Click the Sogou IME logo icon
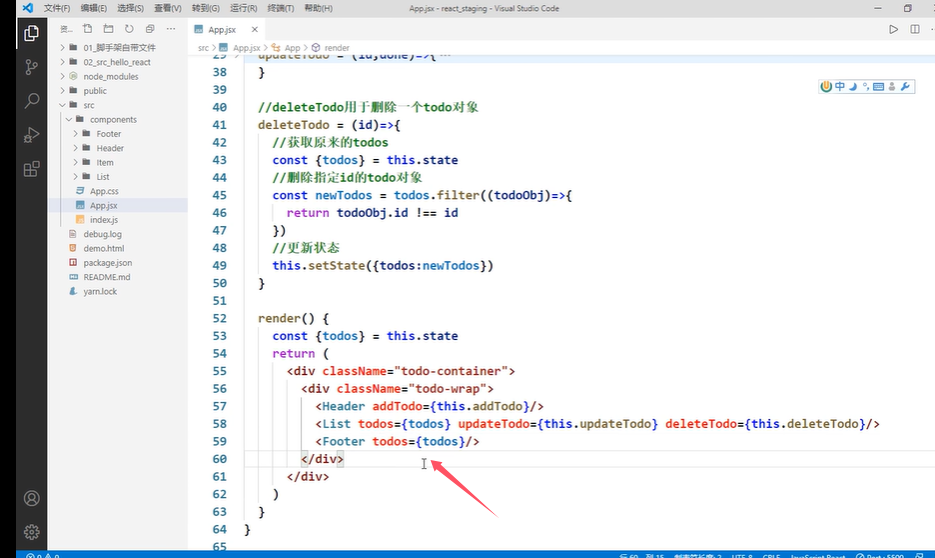 (x=826, y=86)
